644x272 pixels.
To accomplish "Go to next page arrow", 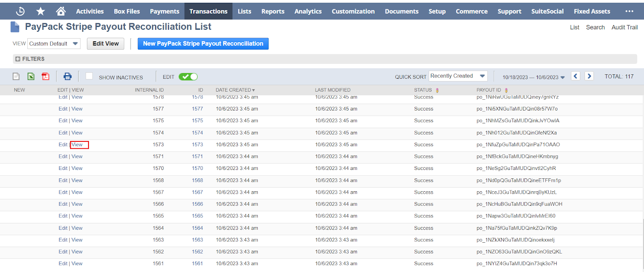I will (x=589, y=76).
